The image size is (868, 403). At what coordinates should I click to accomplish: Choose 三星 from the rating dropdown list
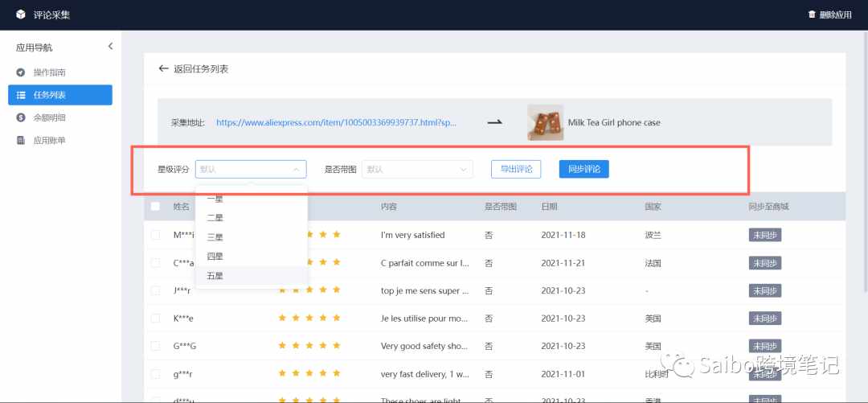(x=252, y=237)
